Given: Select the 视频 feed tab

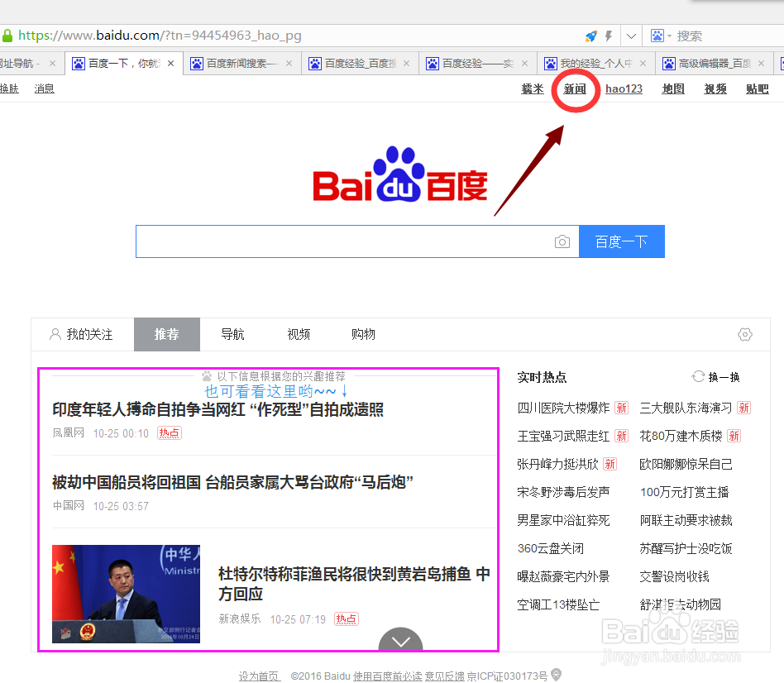Looking at the screenshot, I should click(299, 335).
